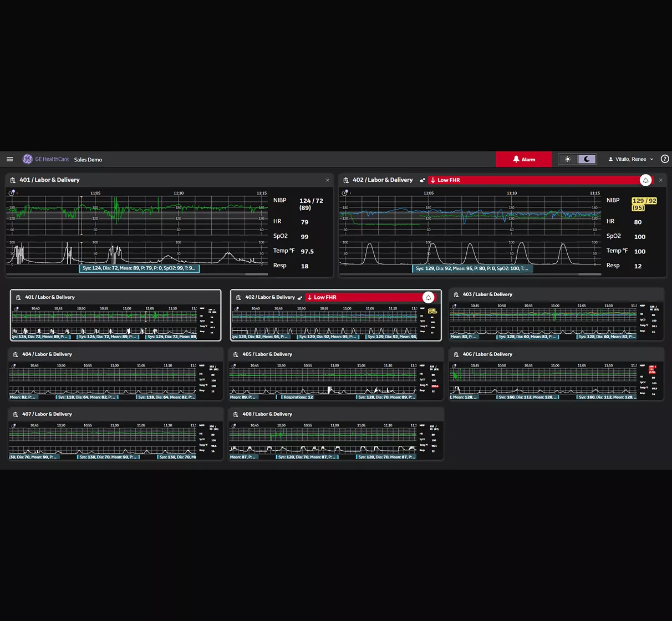The height and width of the screenshot is (621, 672).
Task: Open the patient chart icon on large 402 panel
Action: tap(346, 180)
